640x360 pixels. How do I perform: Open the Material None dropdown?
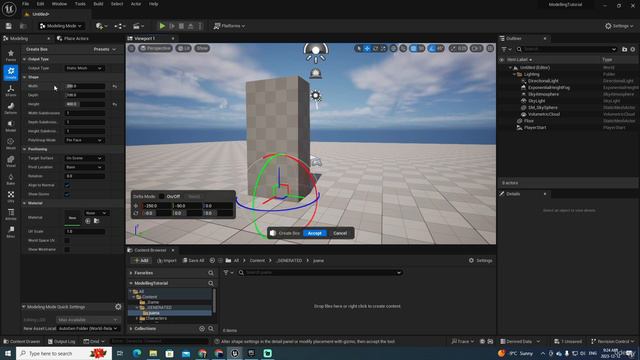(96, 213)
